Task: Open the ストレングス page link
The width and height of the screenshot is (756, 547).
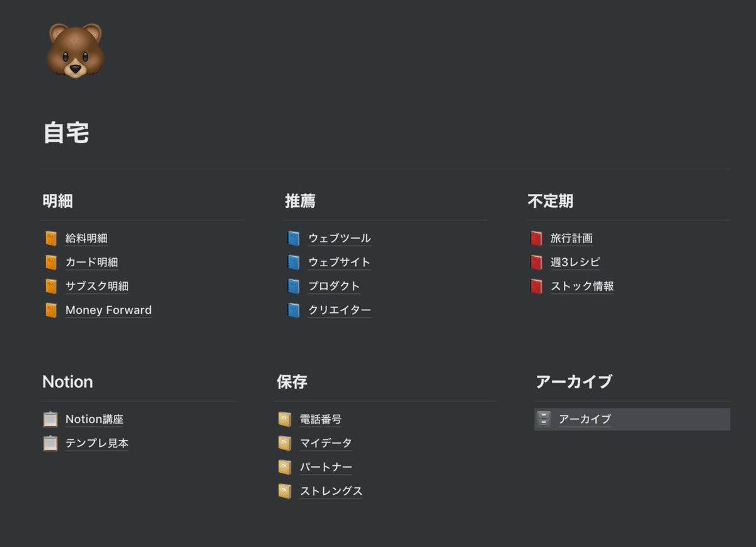Action: pos(331,491)
